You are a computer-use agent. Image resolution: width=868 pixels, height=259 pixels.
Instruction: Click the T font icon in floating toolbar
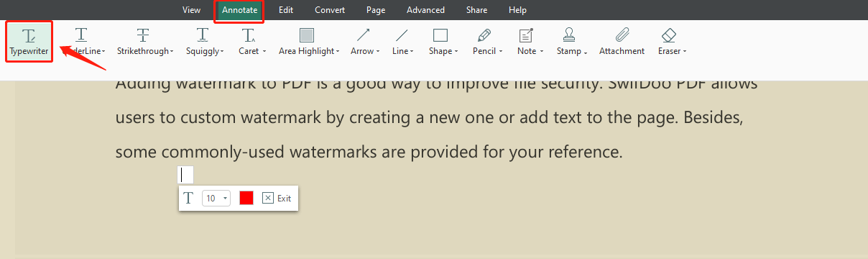(188, 199)
